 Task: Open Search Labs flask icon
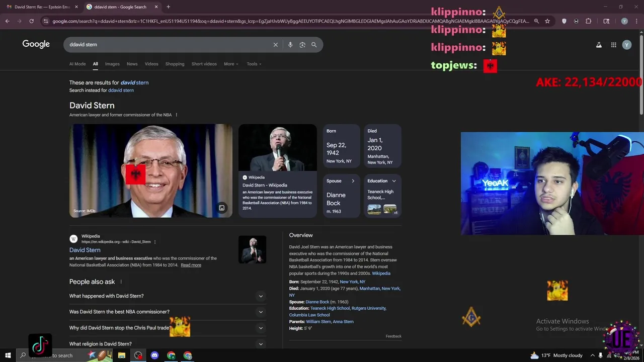coord(599,45)
